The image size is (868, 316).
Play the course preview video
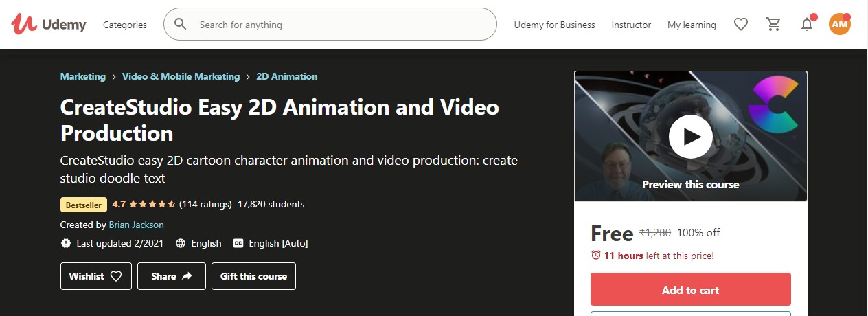click(690, 136)
